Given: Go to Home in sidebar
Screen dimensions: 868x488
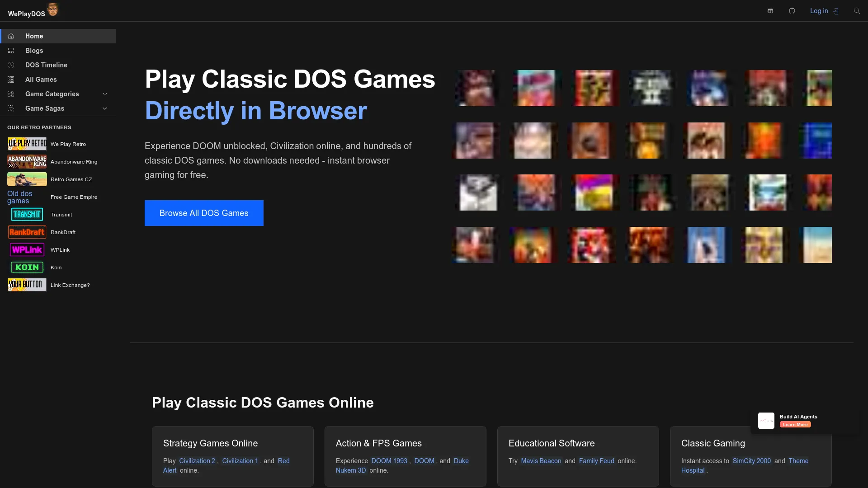Looking at the screenshot, I should click(58, 36).
